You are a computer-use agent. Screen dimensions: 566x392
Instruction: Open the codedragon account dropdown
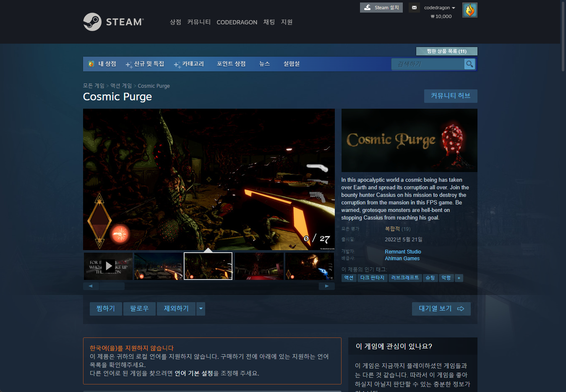pyautogui.click(x=439, y=8)
